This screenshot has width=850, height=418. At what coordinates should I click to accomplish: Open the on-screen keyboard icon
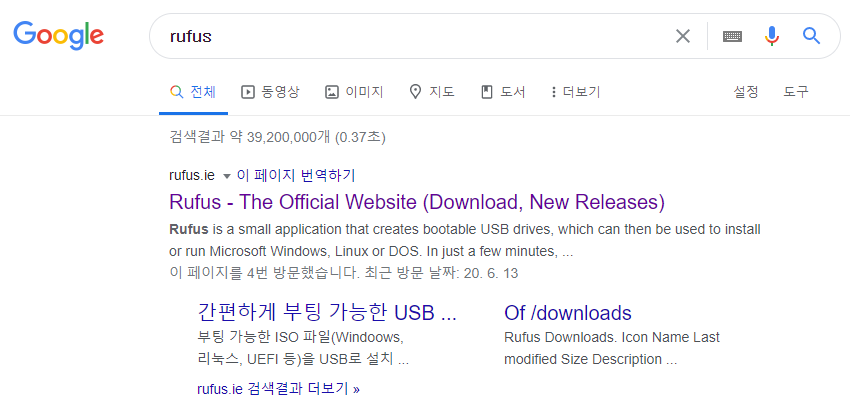(x=732, y=36)
